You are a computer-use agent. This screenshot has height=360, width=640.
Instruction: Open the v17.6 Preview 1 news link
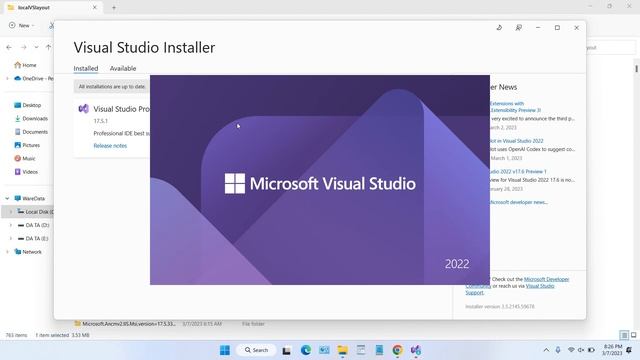click(x=518, y=171)
